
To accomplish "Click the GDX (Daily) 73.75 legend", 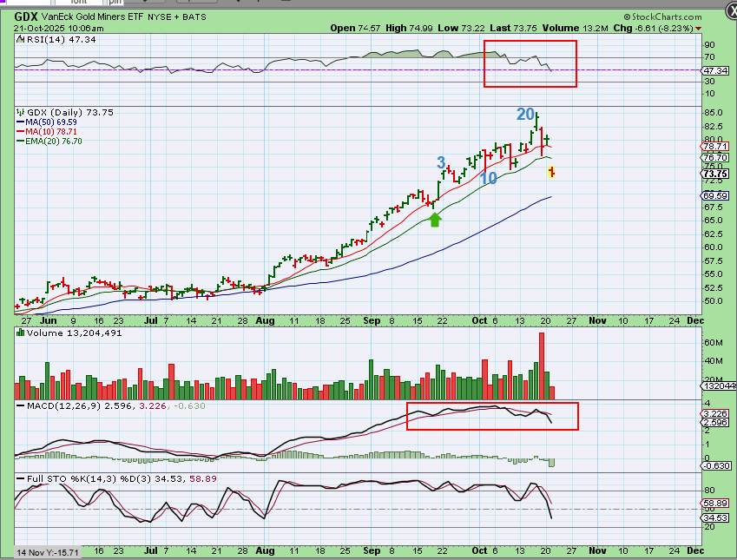I will [70, 112].
